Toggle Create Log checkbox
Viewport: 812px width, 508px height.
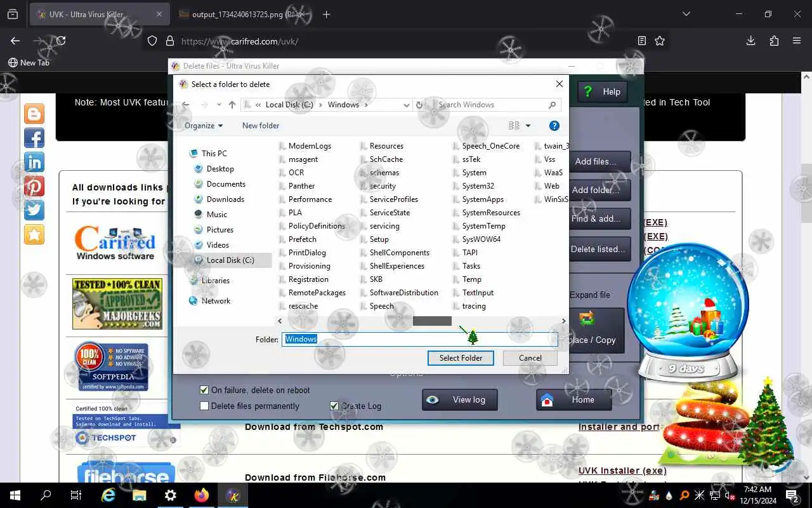point(334,406)
